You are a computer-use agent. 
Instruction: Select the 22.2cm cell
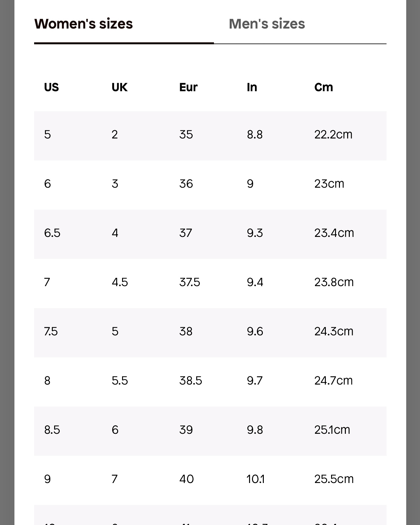(x=333, y=135)
